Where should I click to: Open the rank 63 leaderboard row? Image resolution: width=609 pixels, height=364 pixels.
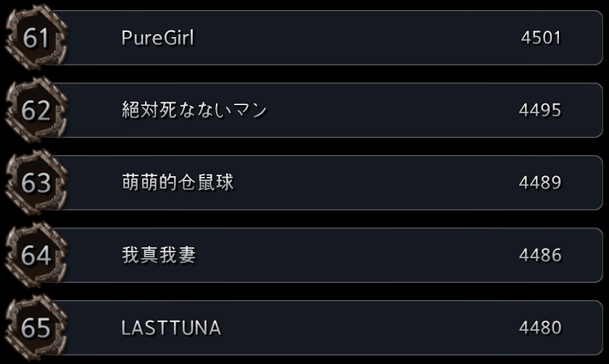tap(304, 183)
